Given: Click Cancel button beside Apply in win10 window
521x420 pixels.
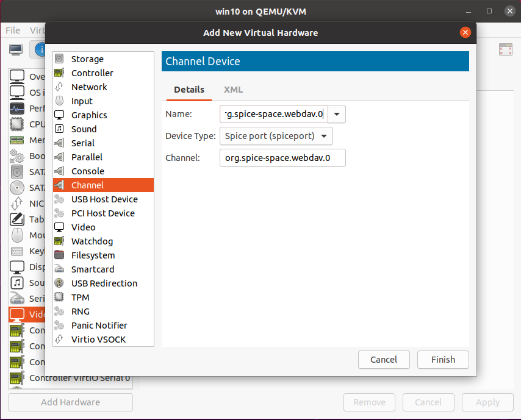Looking at the screenshot, I should 428,402.
